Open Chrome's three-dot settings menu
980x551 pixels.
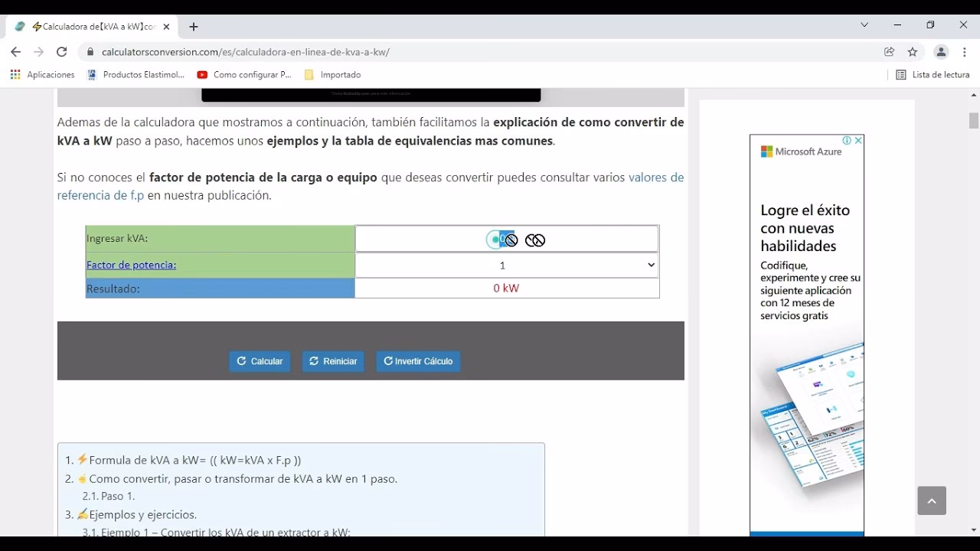[964, 52]
